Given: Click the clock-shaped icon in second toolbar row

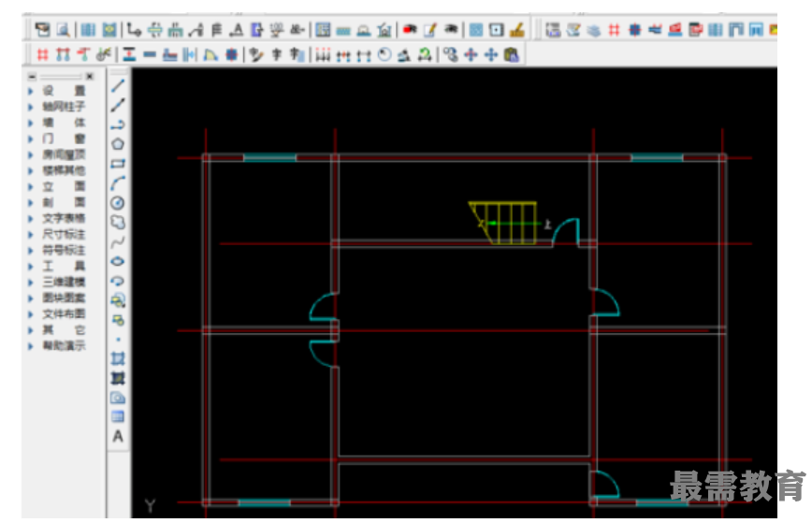Looking at the screenshot, I should 384,54.
